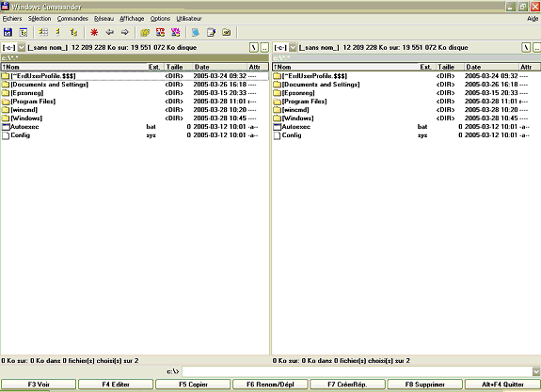The image size is (541, 392).
Task: Expand the command line history dropdown
Action: [x=536, y=371]
